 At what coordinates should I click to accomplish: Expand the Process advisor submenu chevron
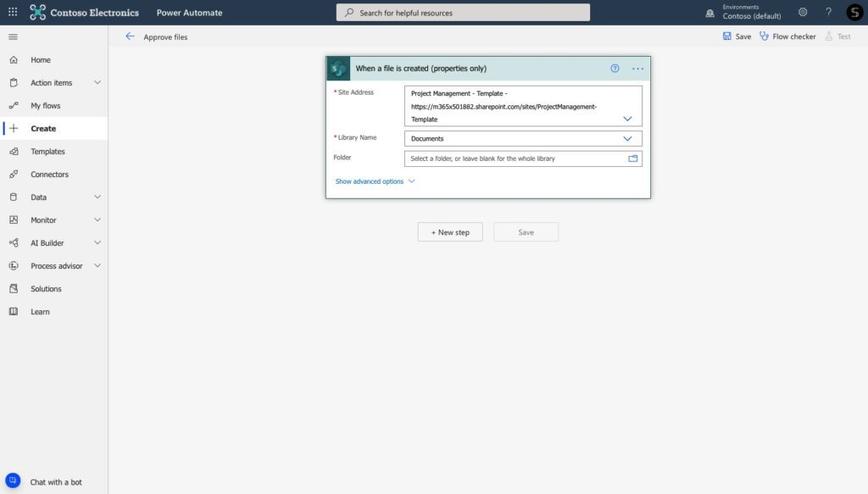pyautogui.click(x=97, y=265)
